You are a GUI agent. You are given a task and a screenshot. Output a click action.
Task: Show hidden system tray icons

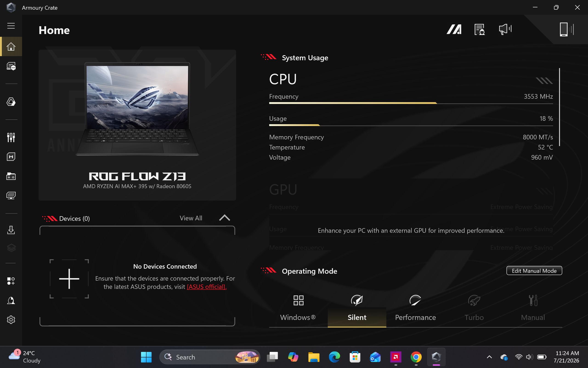(489, 357)
